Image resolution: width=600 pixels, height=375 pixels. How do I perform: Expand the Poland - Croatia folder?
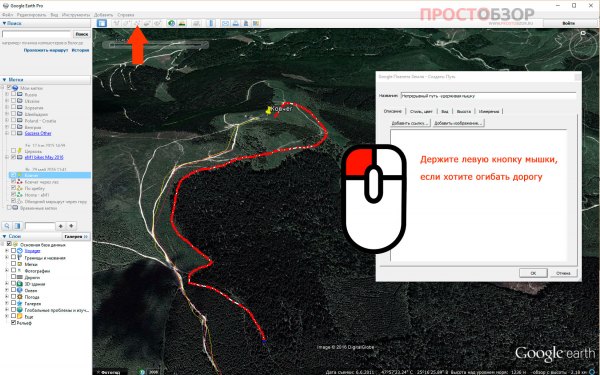tap(7, 121)
